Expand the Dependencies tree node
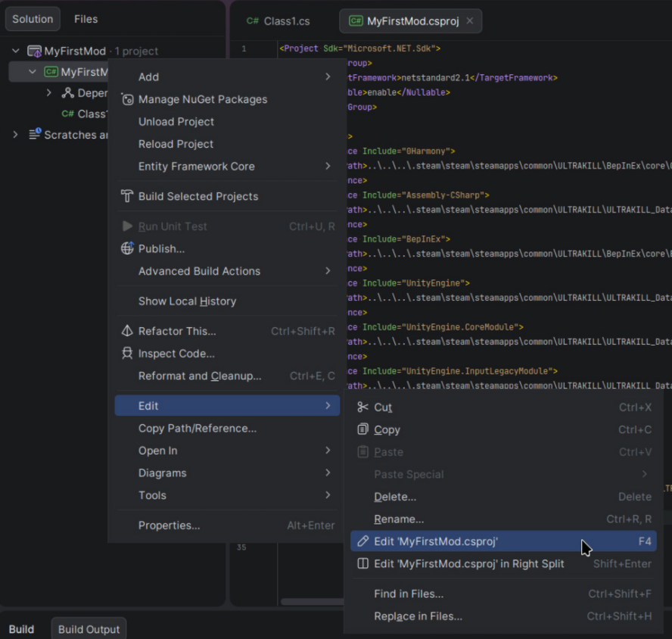 [x=49, y=93]
